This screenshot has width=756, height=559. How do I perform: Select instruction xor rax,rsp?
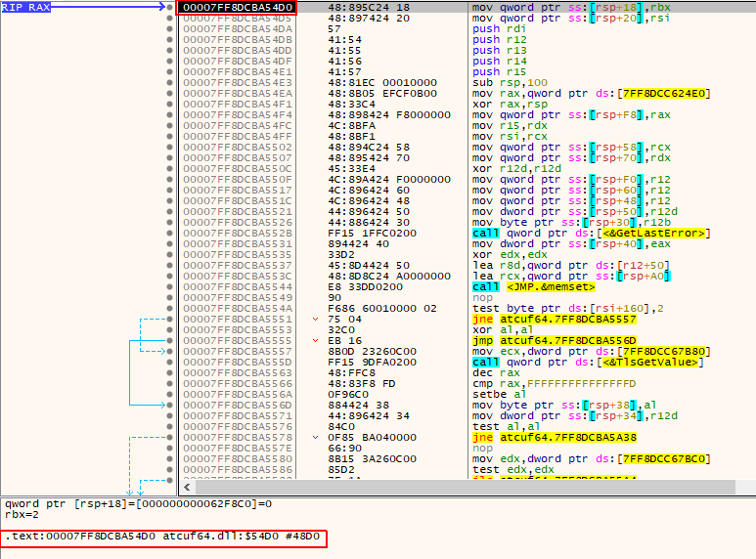[510, 105]
